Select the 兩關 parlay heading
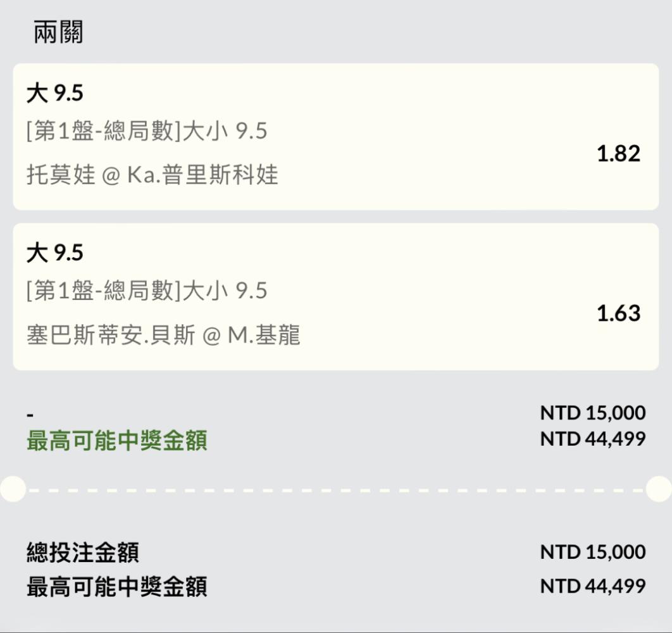 58,32
